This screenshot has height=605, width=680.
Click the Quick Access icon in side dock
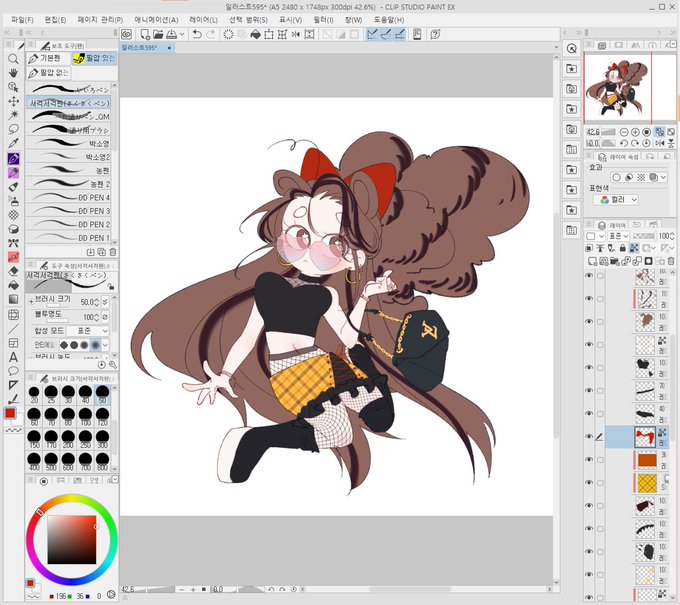point(572,49)
